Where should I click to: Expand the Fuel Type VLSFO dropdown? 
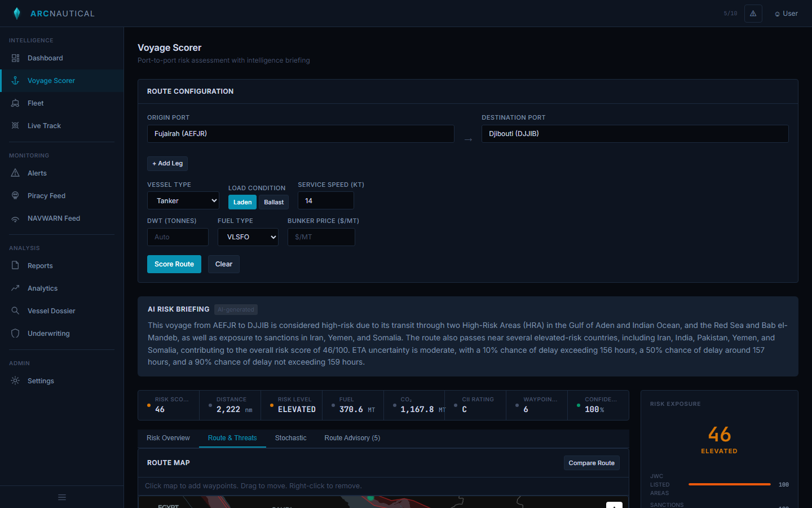[248, 237]
